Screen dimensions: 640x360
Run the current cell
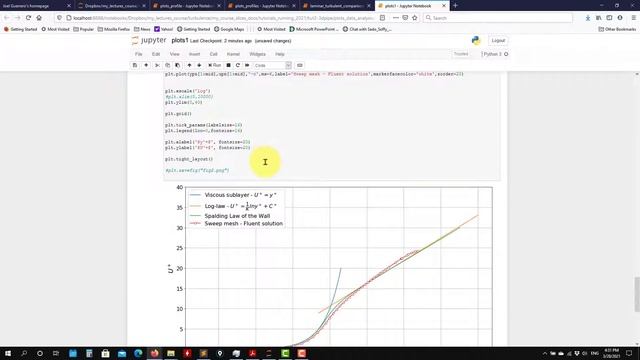[x=215, y=65]
